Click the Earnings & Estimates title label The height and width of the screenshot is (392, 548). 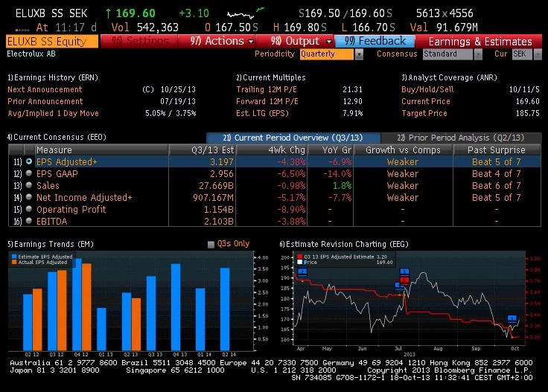click(480, 42)
